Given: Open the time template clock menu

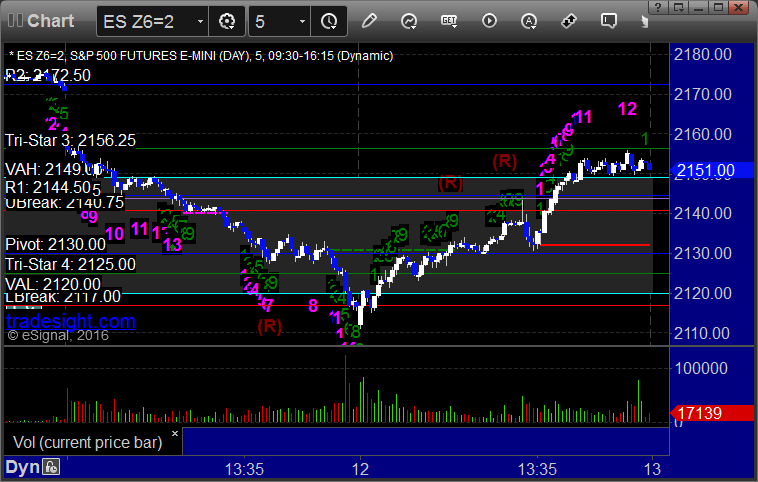Looking at the screenshot, I should point(329,21).
